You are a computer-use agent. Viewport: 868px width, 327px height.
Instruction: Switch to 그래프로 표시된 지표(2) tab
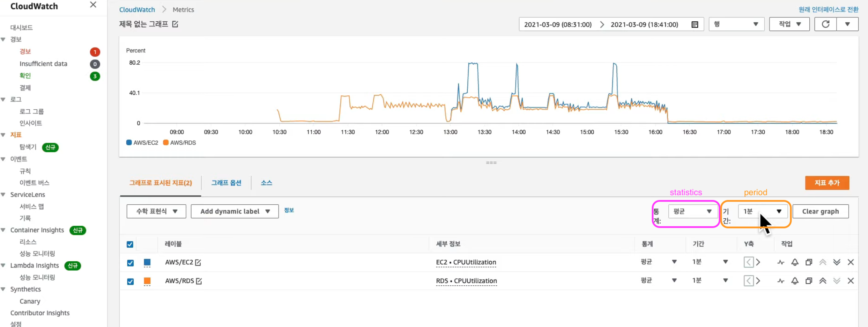click(161, 183)
